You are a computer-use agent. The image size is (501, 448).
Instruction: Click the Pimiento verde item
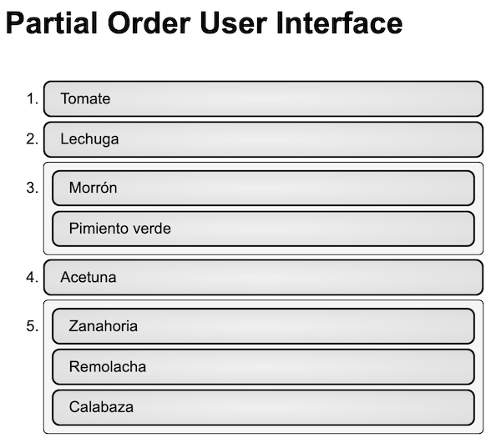(263, 229)
